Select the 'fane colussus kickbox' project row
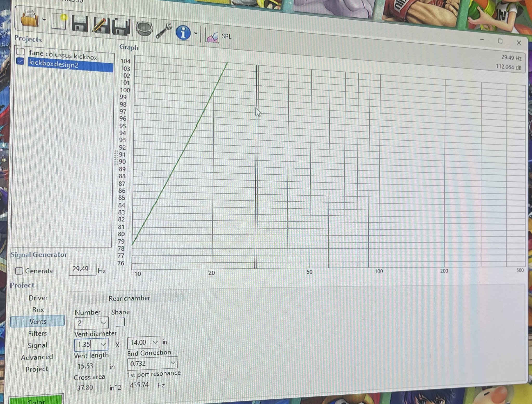 pyautogui.click(x=63, y=55)
